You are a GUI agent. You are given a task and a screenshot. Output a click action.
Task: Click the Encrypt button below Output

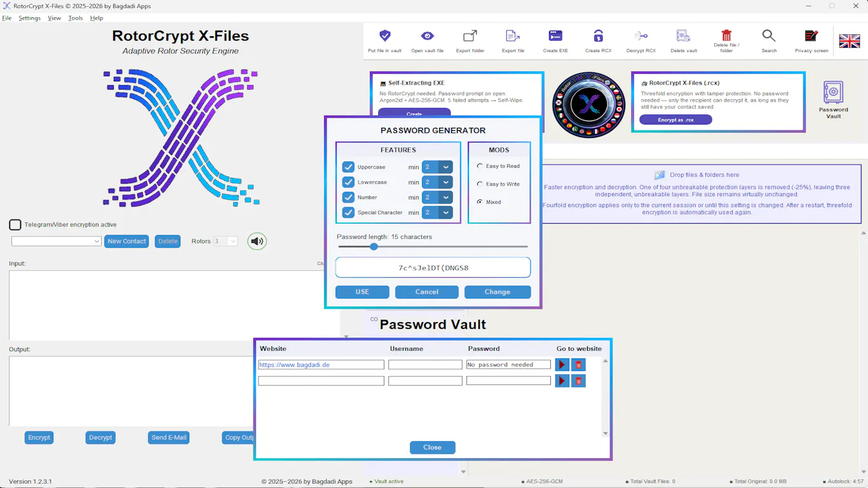point(39,438)
